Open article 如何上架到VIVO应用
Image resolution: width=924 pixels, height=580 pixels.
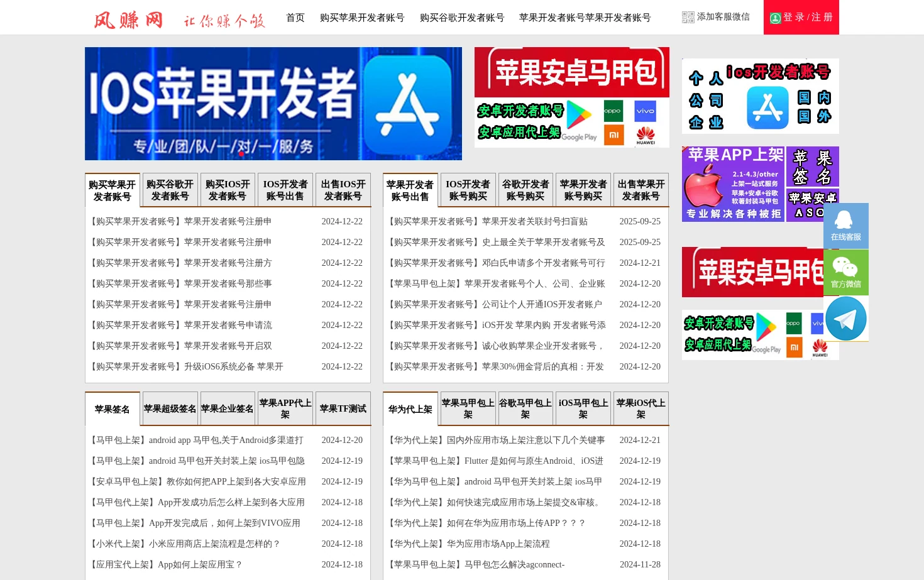[x=224, y=523]
